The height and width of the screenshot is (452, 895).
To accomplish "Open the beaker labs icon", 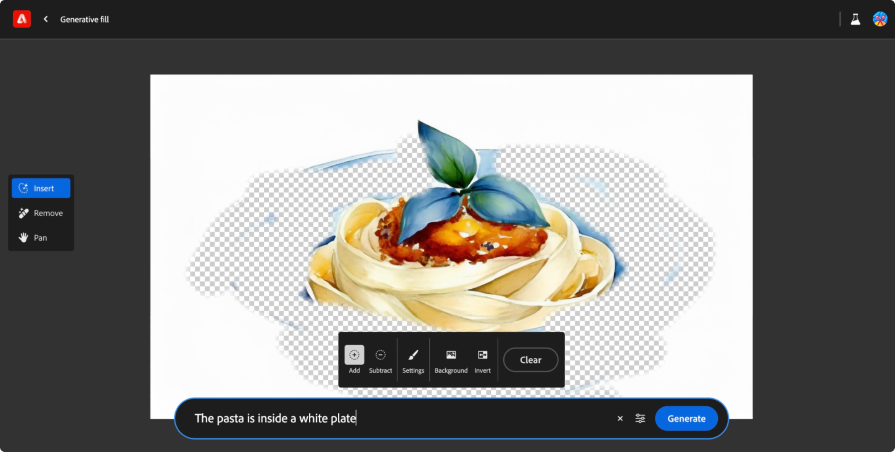I will pos(855,19).
